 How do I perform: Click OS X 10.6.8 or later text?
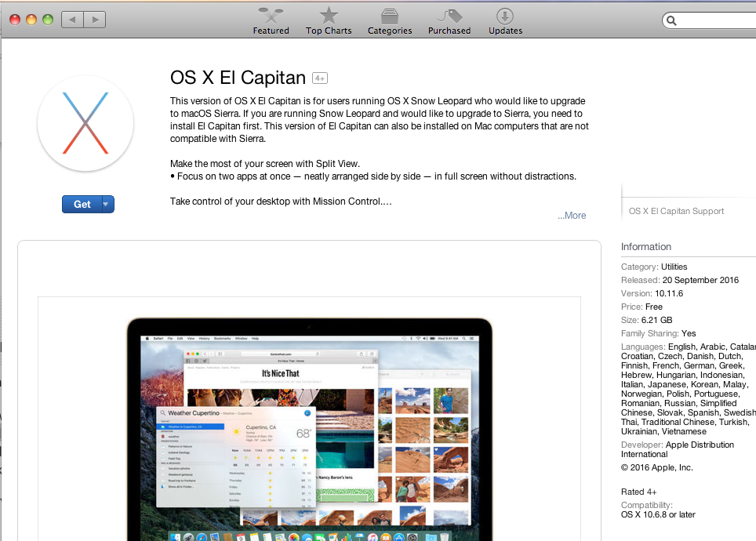[x=658, y=514]
